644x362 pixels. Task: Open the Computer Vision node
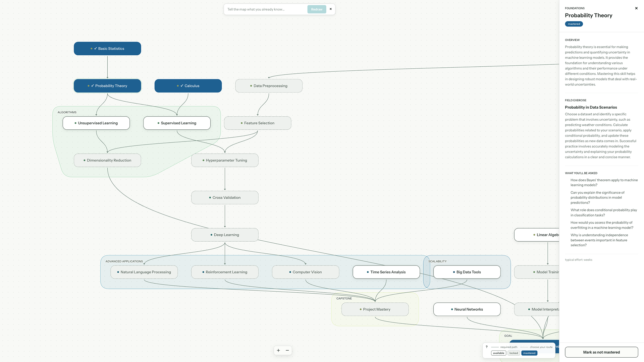(x=306, y=272)
